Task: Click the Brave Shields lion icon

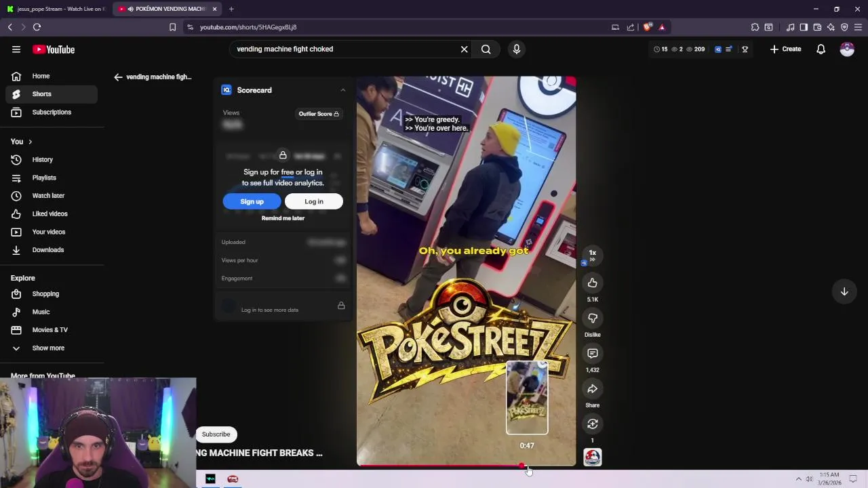Action: tap(647, 27)
